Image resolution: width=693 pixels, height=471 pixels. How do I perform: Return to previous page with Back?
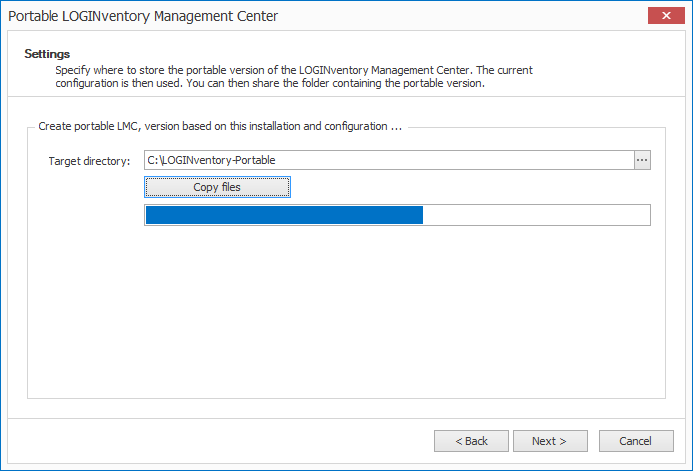point(471,441)
